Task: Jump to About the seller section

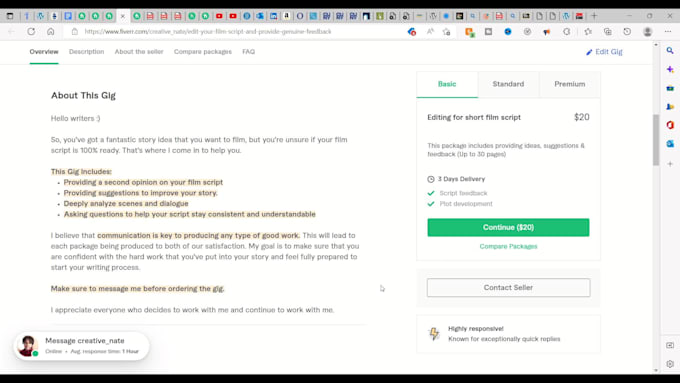Action: click(139, 52)
